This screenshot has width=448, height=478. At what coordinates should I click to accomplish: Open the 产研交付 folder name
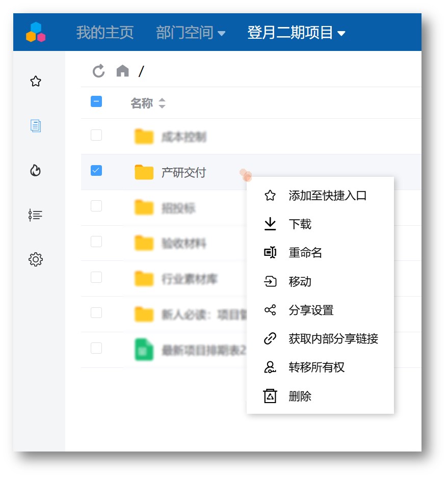click(183, 173)
